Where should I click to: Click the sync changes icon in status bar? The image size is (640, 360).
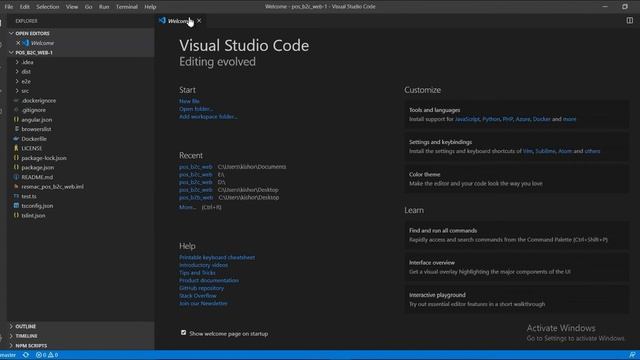[x=26, y=355]
